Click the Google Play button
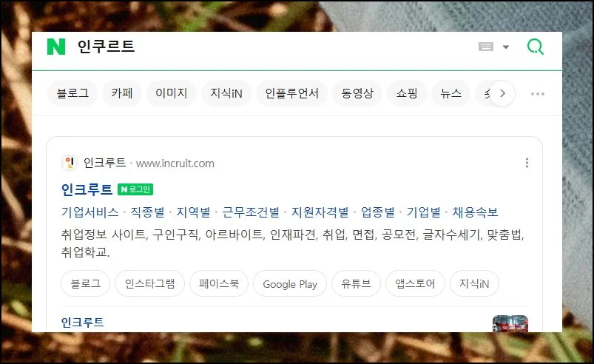The width and height of the screenshot is (594, 364). coord(290,283)
